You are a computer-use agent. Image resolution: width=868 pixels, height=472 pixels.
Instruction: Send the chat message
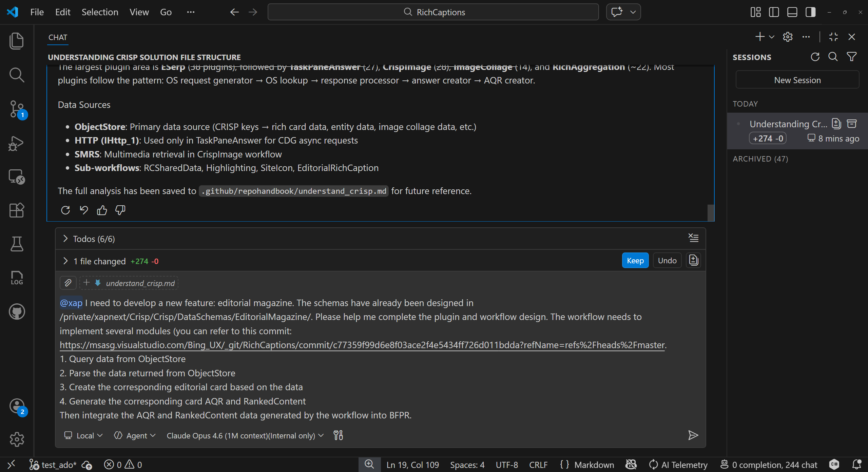pos(693,435)
